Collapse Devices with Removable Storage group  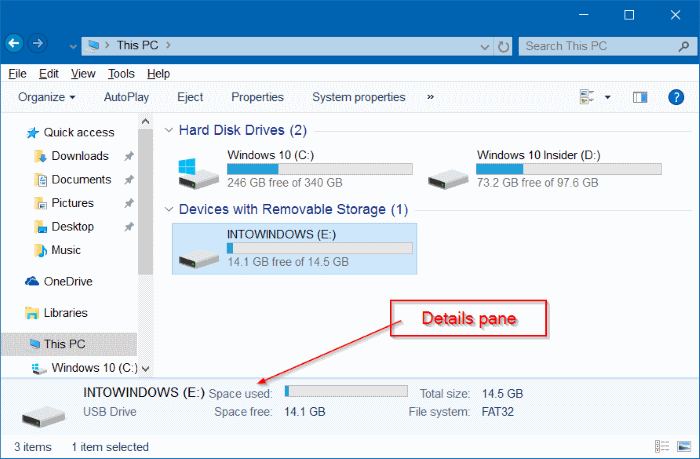[x=169, y=209]
